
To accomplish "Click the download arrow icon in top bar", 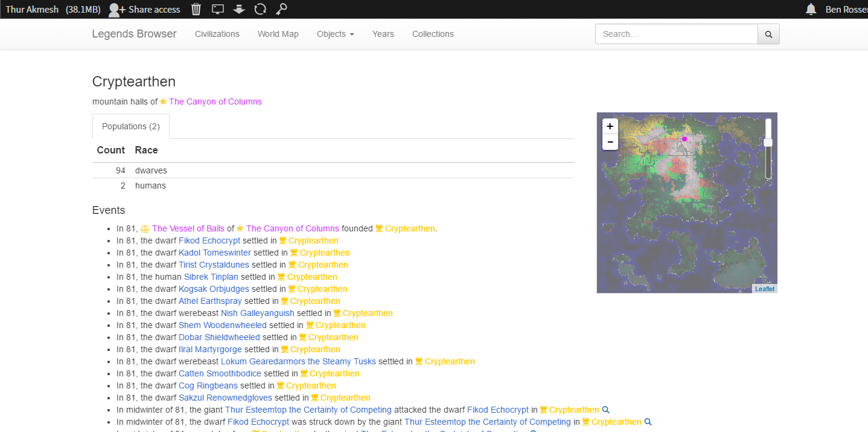I will click(x=239, y=9).
